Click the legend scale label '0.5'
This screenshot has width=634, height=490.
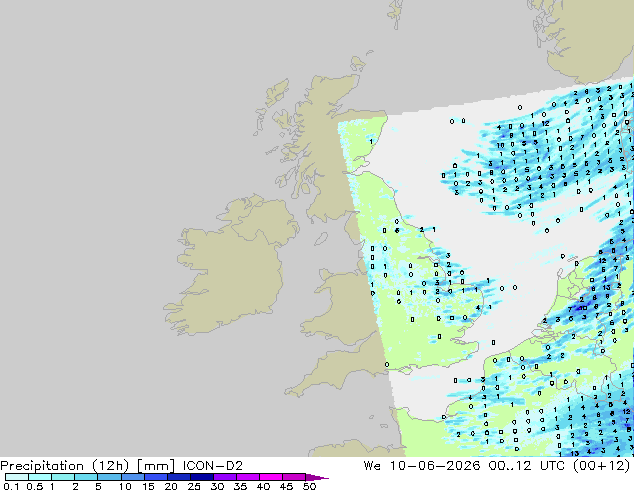coord(34,486)
